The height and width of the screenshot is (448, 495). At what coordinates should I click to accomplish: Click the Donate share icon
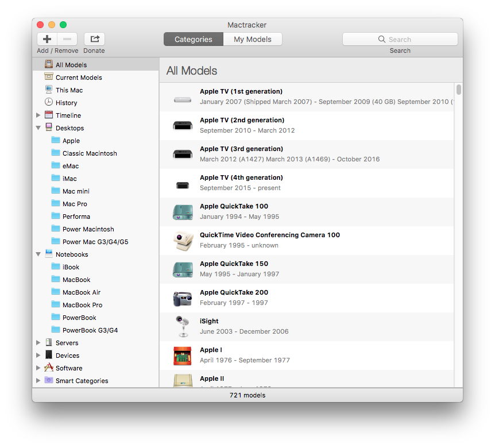pos(94,39)
